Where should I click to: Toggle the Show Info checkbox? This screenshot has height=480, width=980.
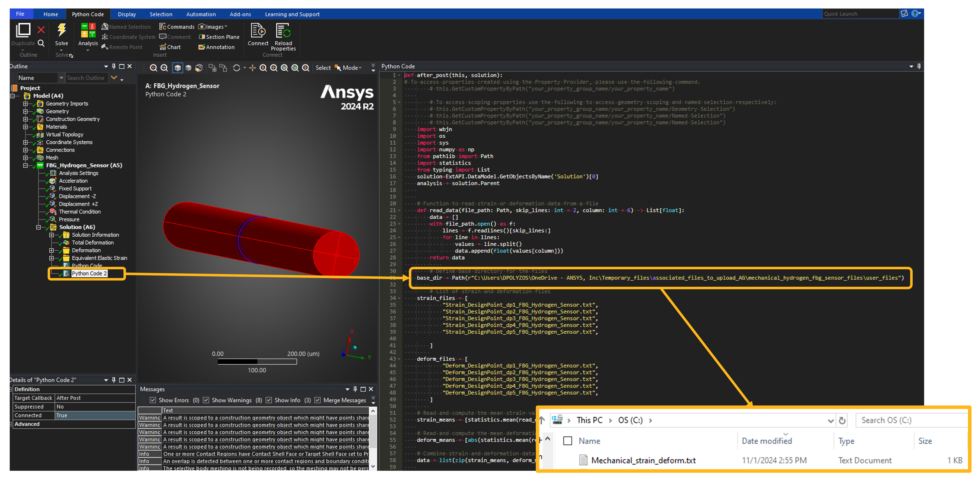(x=269, y=400)
